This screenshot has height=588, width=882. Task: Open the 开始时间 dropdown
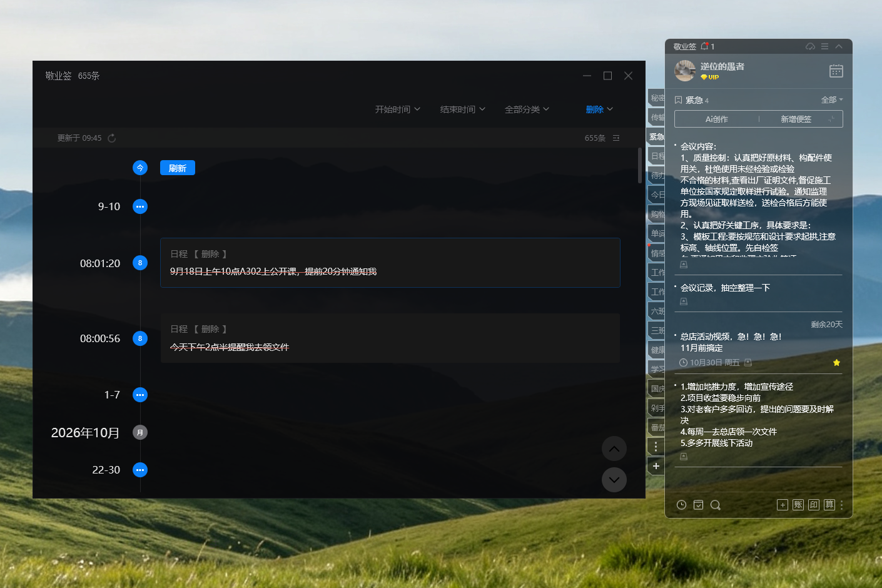[398, 109]
